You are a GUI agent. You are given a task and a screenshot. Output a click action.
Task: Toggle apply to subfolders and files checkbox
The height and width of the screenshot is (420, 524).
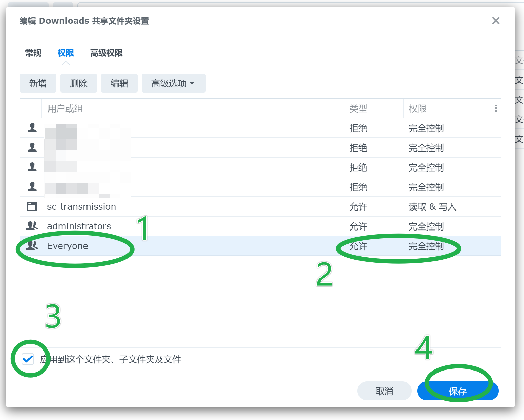pos(28,359)
